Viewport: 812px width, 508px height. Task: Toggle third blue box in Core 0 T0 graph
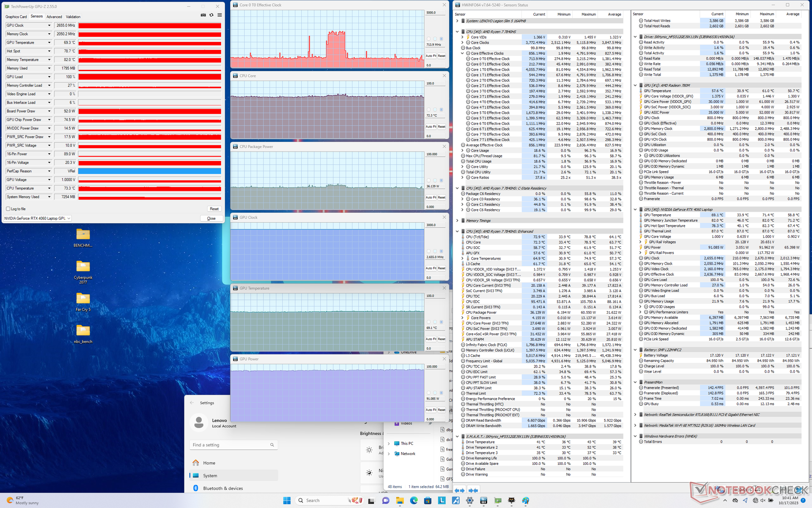tap(441, 39)
